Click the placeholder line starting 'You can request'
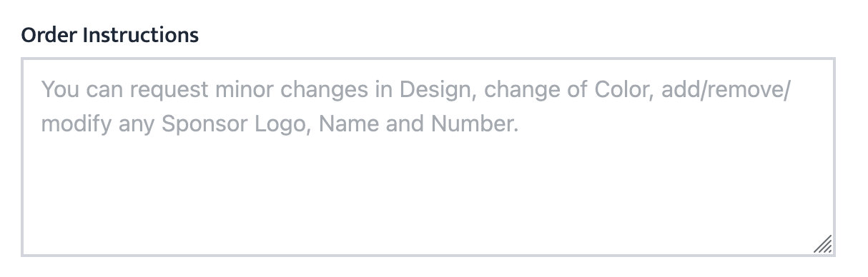 415,90
